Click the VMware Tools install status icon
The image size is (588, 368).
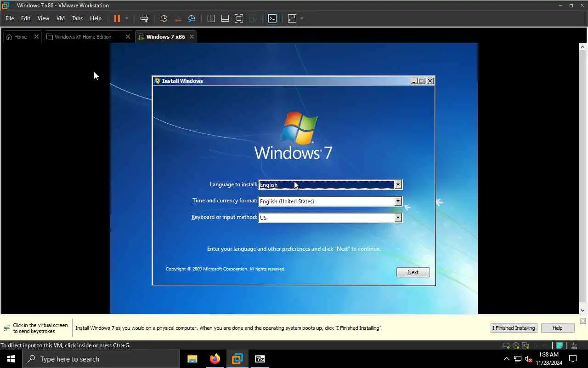(574, 345)
